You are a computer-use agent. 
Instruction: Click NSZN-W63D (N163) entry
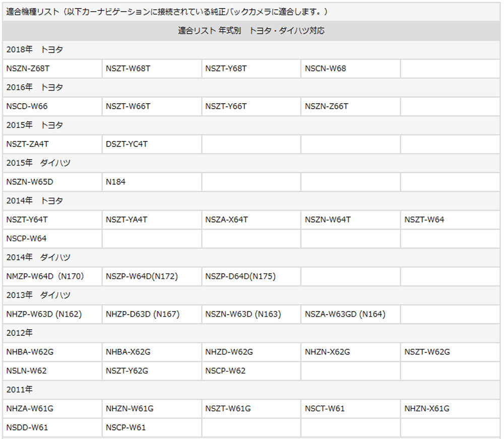251,314
